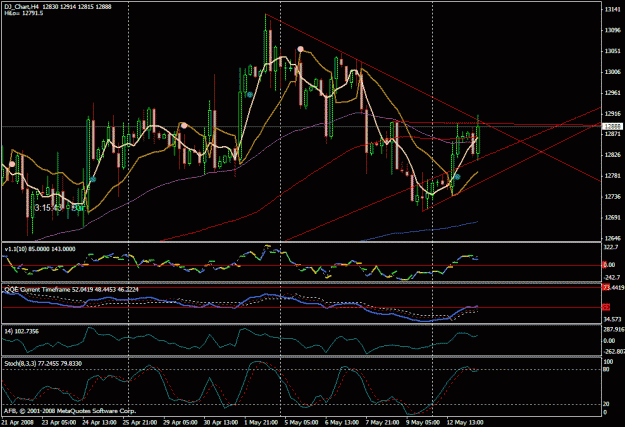The height and width of the screenshot is (427, 625).
Task: Click the 14) 102.7356 indicator label
Action: [22, 331]
